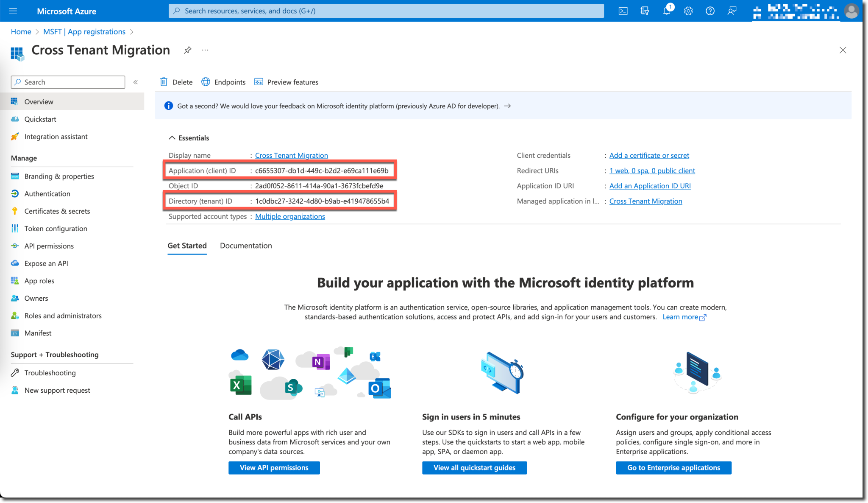
Task: Open the more options ellipsis
Action: [x=205, y=50]
